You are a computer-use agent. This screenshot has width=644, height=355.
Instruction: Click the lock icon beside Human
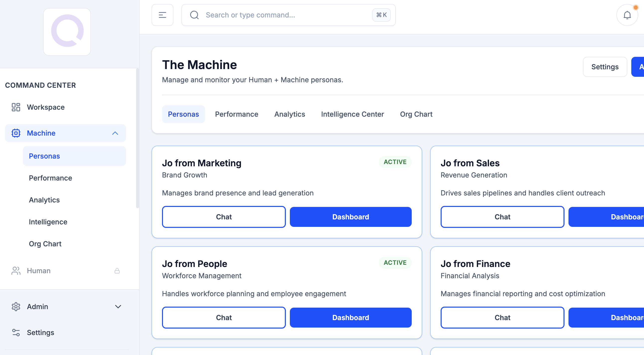coord(117,271)
